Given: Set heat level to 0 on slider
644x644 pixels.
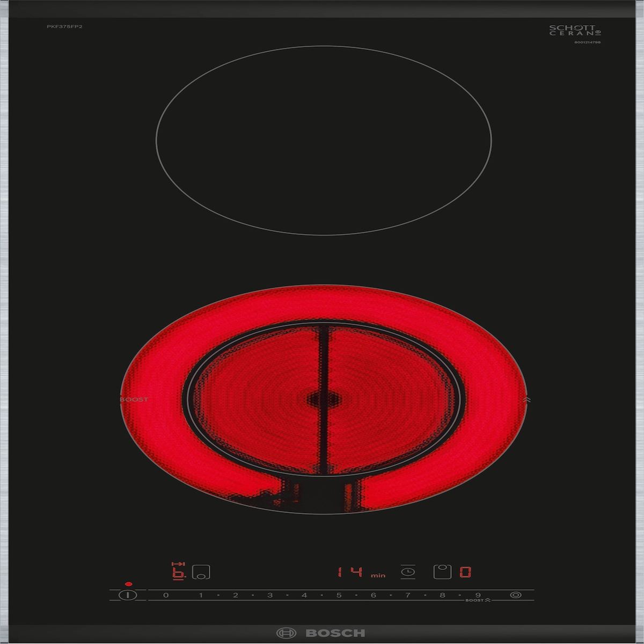Looking at the screenshot, I should (x=166, y=595).
